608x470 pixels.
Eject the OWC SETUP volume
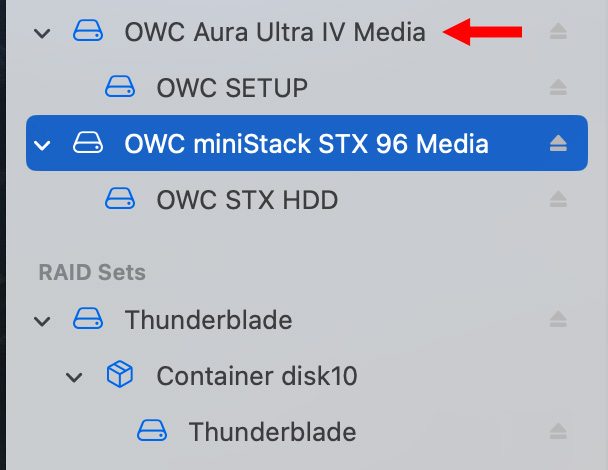pos(558,89)
